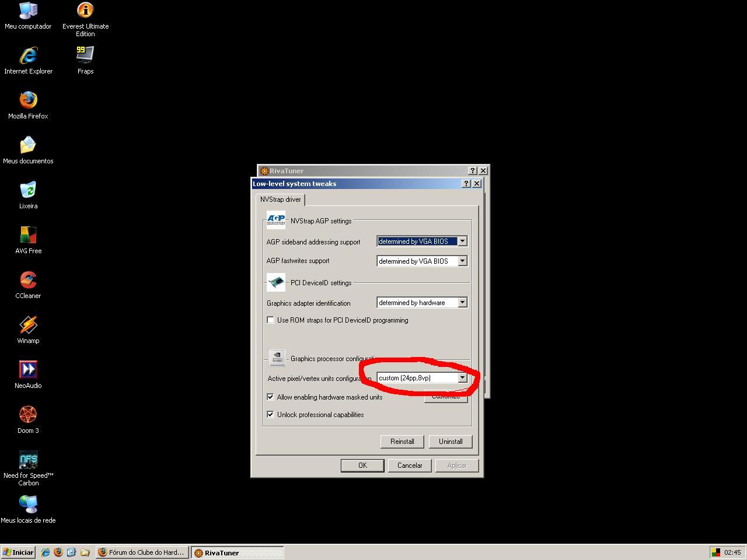The height and width of the screenshot is (560, 747).
Task: Click the AVG Free desktop icon
Action: [28, 240]
